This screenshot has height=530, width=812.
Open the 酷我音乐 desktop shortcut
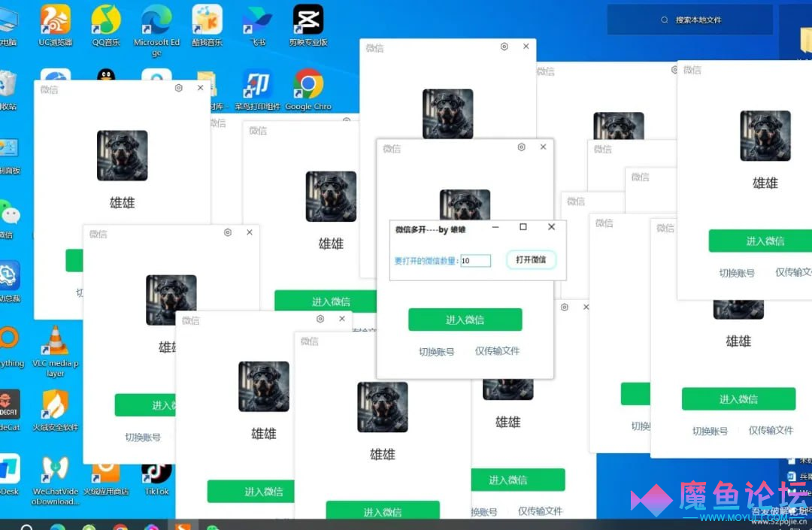pyautogui.click(x=208, y=25)
